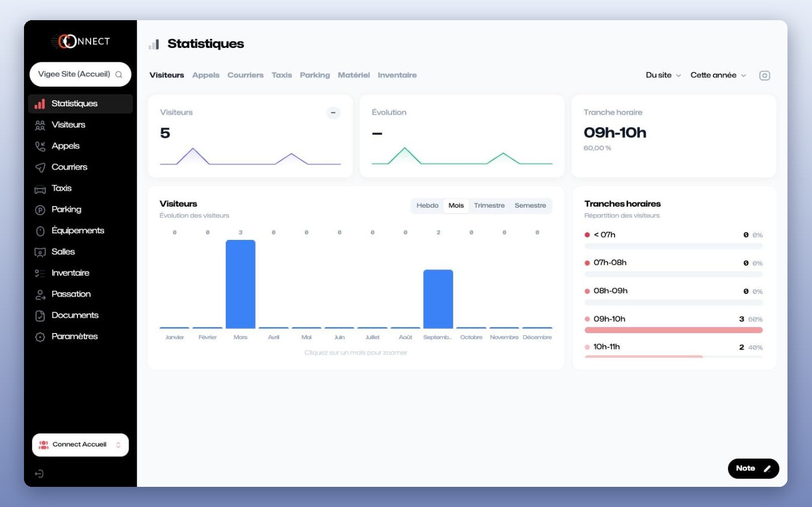Open the Matériel tab
The image size is (812, 507).
353,75
